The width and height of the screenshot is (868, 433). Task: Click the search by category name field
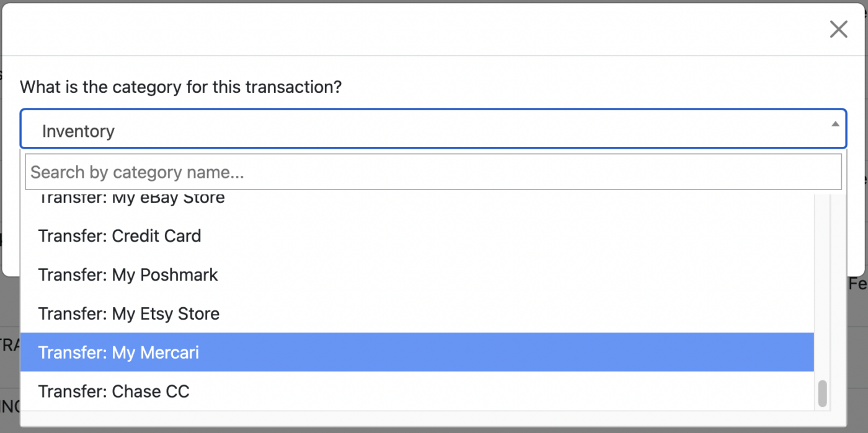tap(432, 172)
